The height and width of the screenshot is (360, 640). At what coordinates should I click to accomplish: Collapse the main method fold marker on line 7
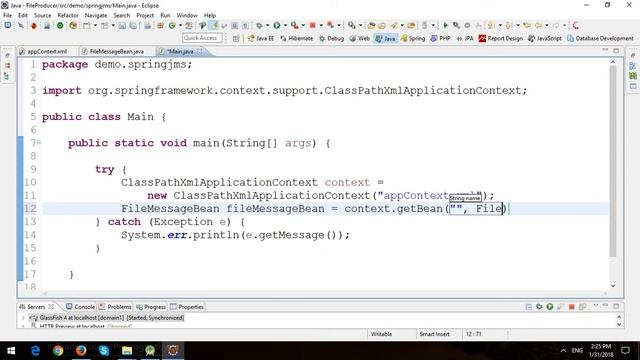point(39,142)
